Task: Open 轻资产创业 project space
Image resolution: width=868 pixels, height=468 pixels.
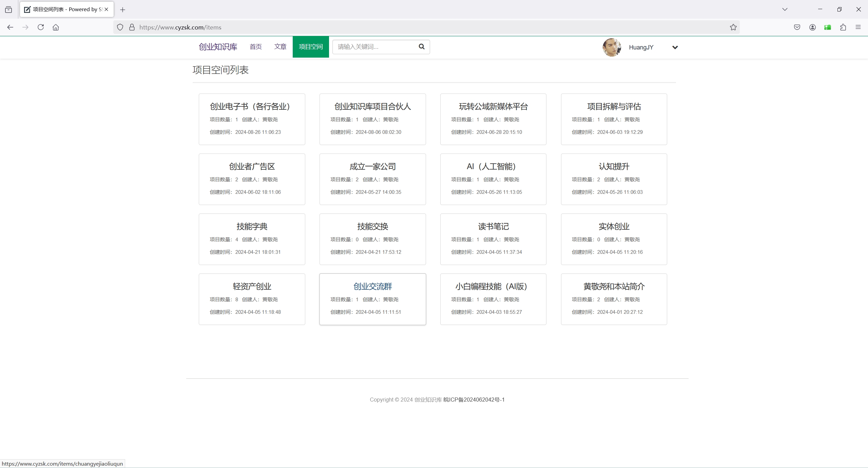Action: point(252,286)
